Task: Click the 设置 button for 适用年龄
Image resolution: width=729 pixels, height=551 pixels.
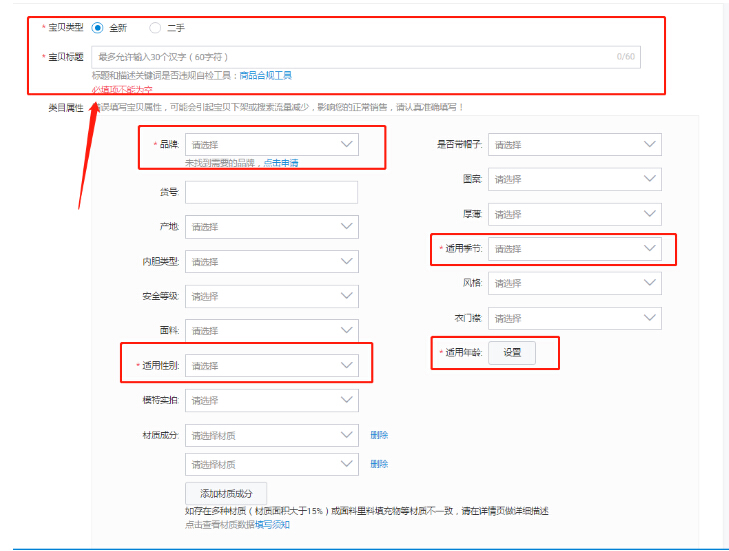Action: [512, 353]
